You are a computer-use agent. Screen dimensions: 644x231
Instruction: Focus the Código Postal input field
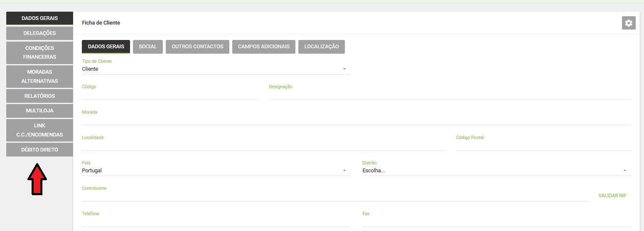(543, 146)
